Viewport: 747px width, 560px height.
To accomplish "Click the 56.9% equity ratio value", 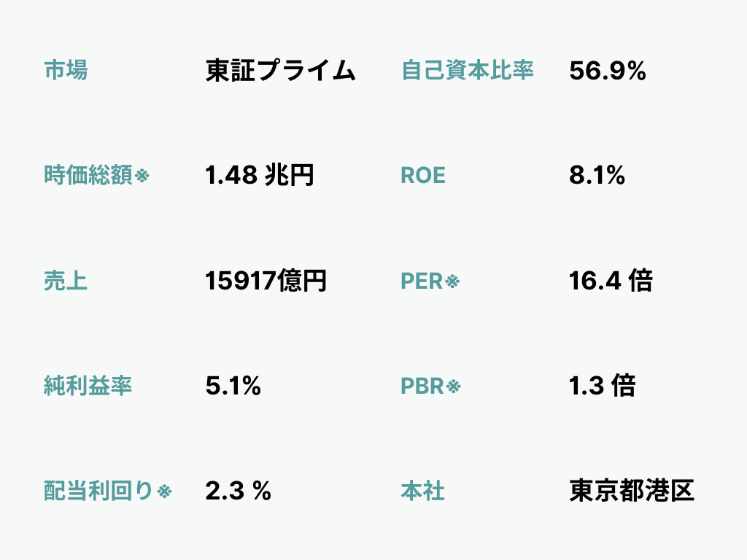I will point(608,71).
